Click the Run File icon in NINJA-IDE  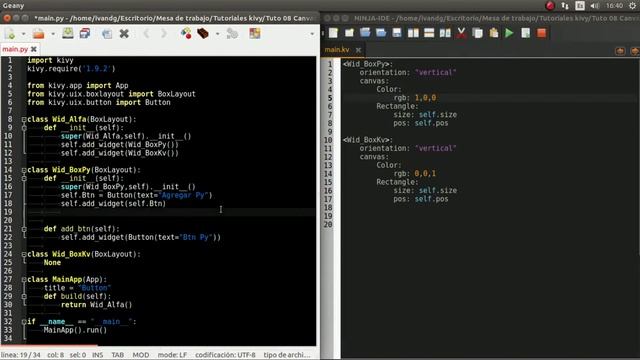[525, 33]
